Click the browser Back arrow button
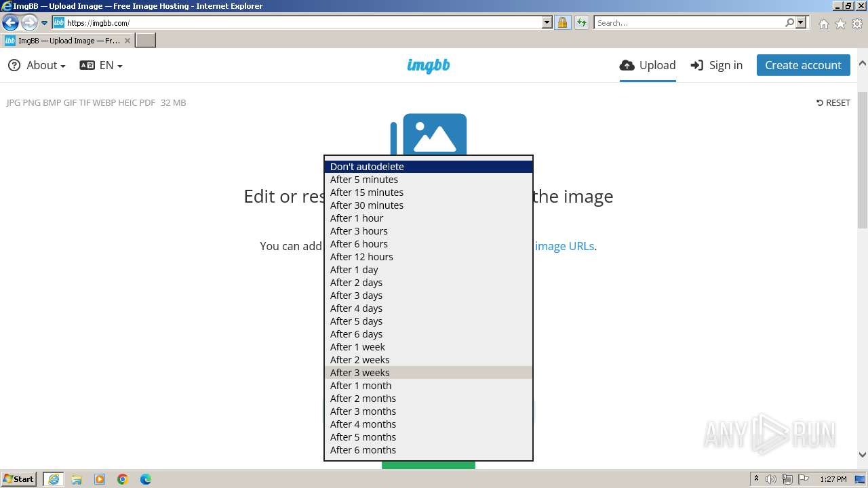 point(10,23)
